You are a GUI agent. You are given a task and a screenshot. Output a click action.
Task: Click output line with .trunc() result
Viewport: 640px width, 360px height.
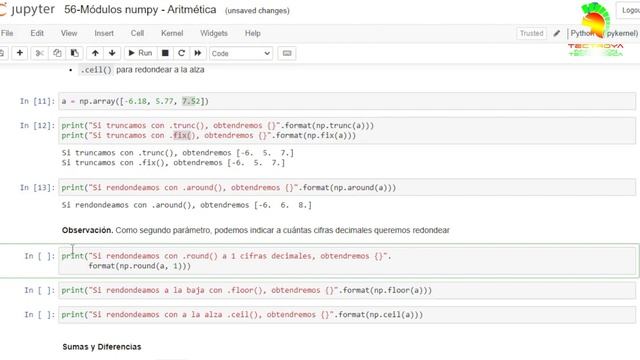pos(178,153)
